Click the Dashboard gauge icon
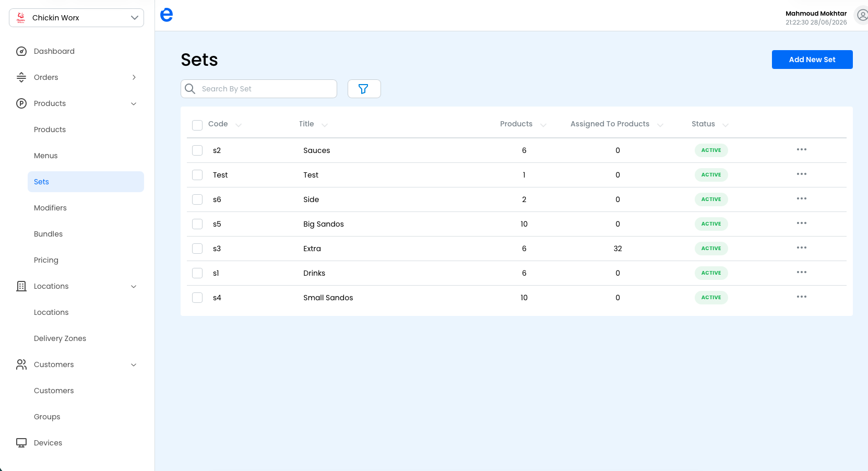 coord(21,51)
